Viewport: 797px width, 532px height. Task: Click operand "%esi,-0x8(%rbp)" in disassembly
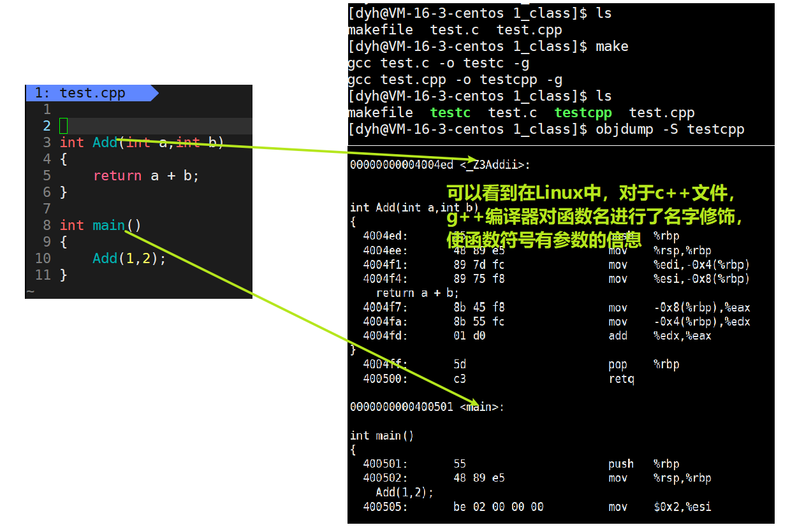(x=701, y=278)
